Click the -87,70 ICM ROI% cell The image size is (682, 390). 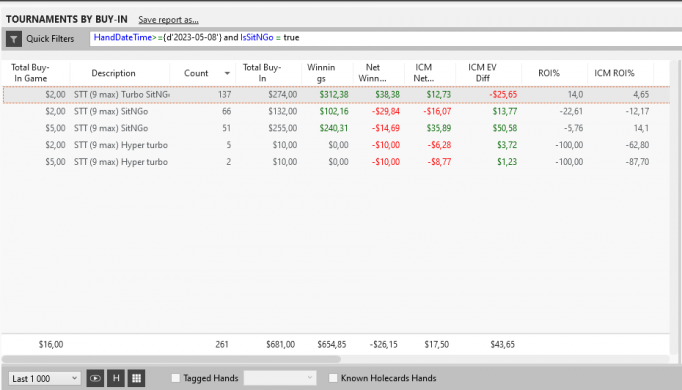[637, 162]
